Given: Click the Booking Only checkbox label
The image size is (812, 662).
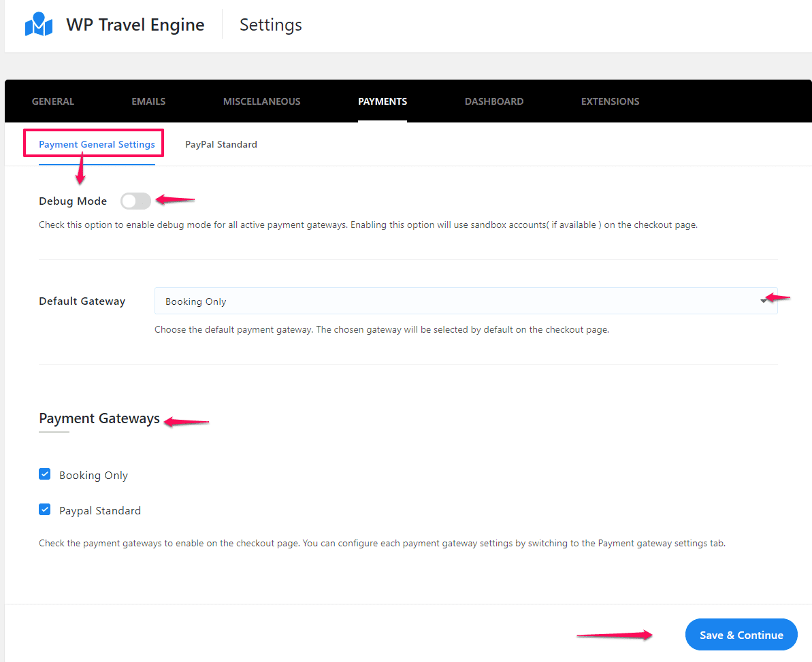Looking at the screenshot, I should pyautogui.click(x=94, y=475).
